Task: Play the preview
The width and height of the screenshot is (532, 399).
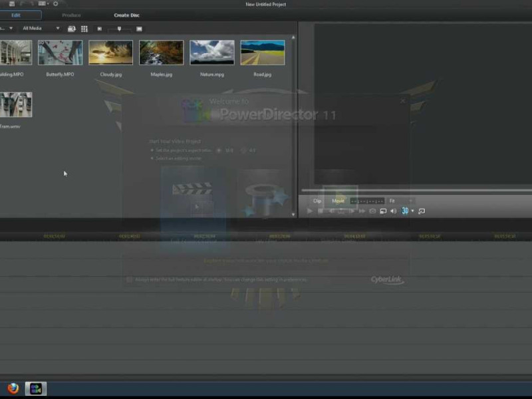Action: 309,211
